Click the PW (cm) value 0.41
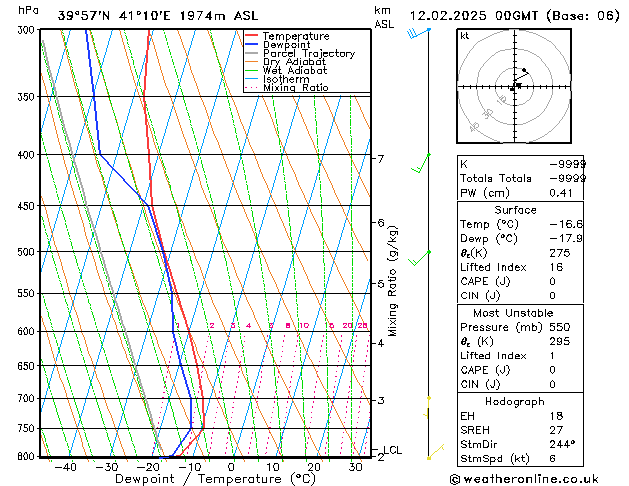 [561, 193]
